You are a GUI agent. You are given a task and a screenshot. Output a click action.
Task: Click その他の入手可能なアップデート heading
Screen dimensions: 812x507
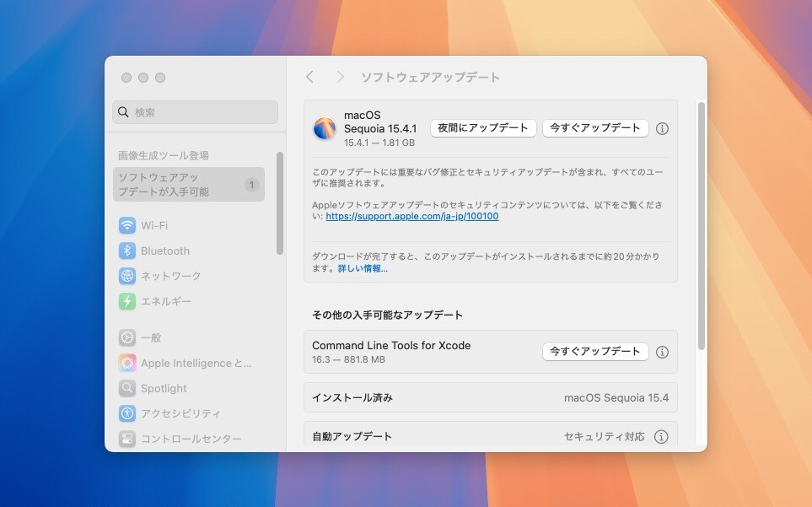pyautogui.click(x=387, y=315)
